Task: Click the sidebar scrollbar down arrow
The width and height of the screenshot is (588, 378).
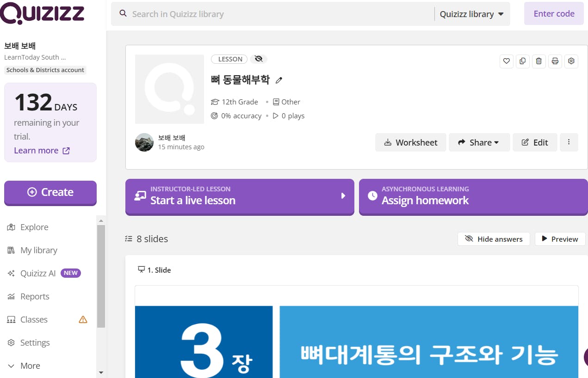Action: (x=101, y=372)
